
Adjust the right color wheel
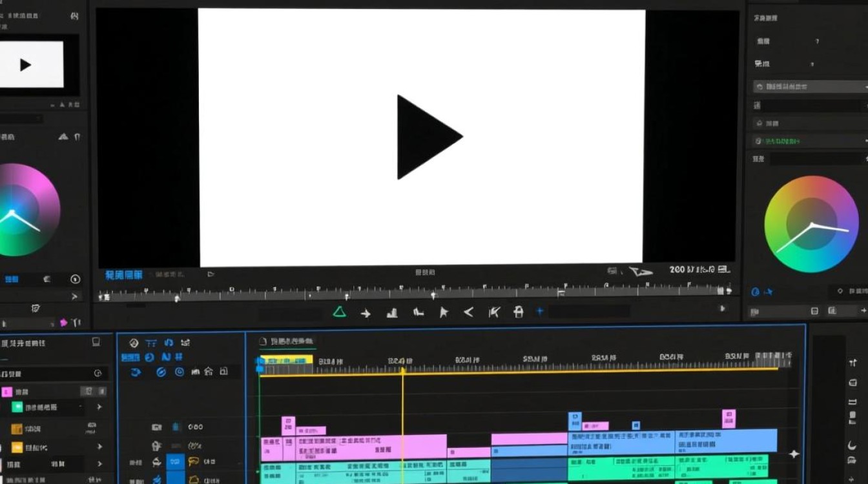[812, 224]
